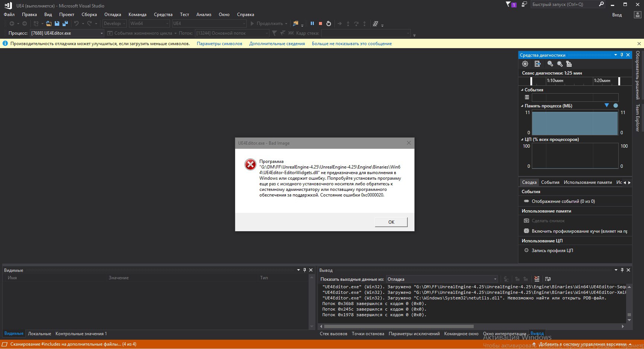Screen dimensions: 644x349
Task: Click the Save All toolbar icon
Action: click(65, 23)
